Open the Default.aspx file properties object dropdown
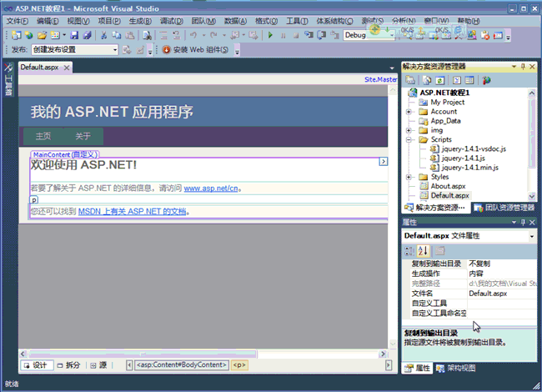 pos(532,236)
